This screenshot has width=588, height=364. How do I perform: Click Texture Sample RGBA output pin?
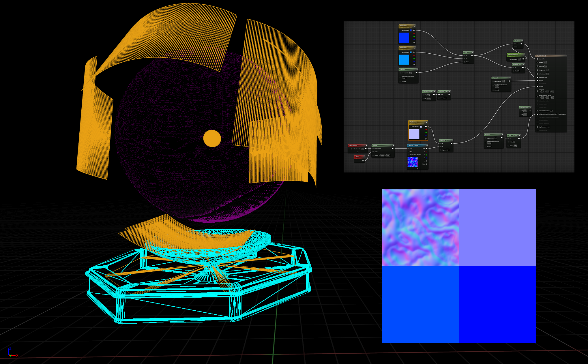pyautogui.click(x=426, y=164)
